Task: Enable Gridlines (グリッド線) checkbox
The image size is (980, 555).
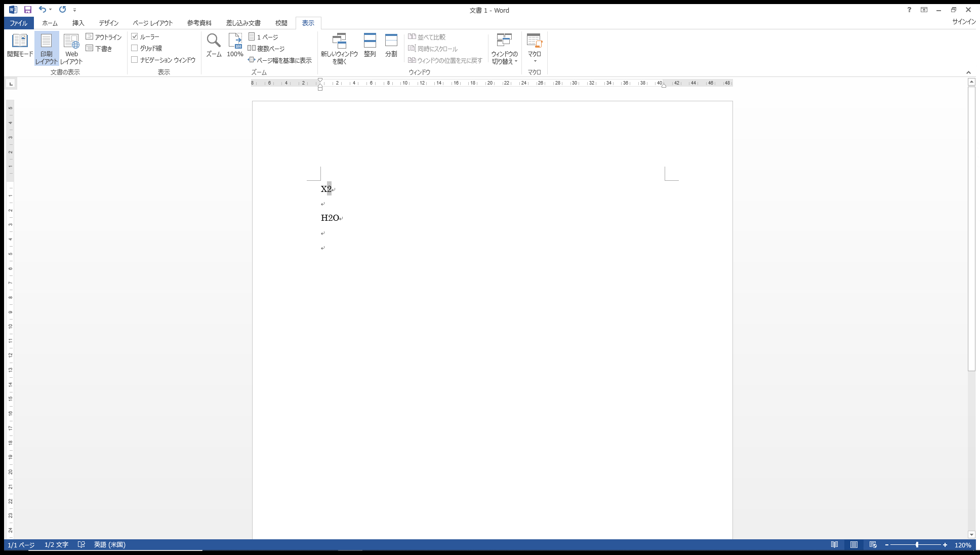Action: pyautogui.click(x=135, y=48)
